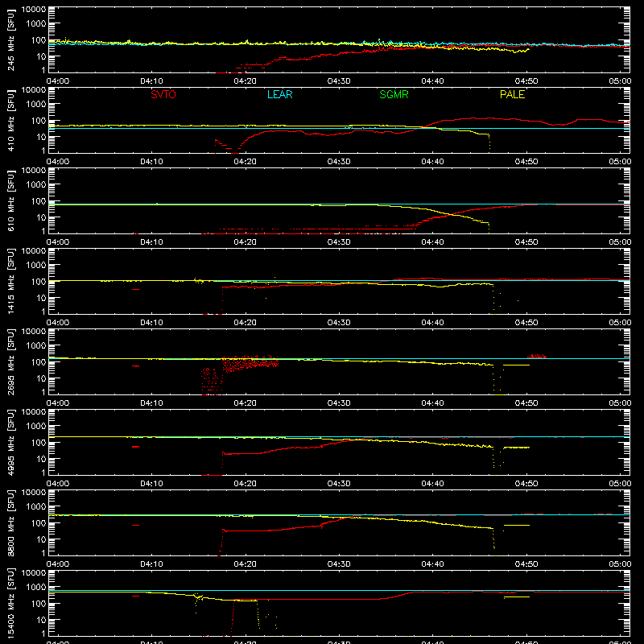Click the 04:40 tick below the 410 MHz plot
Viewport: 644px width, 644px height.
[x=432, y=162]
